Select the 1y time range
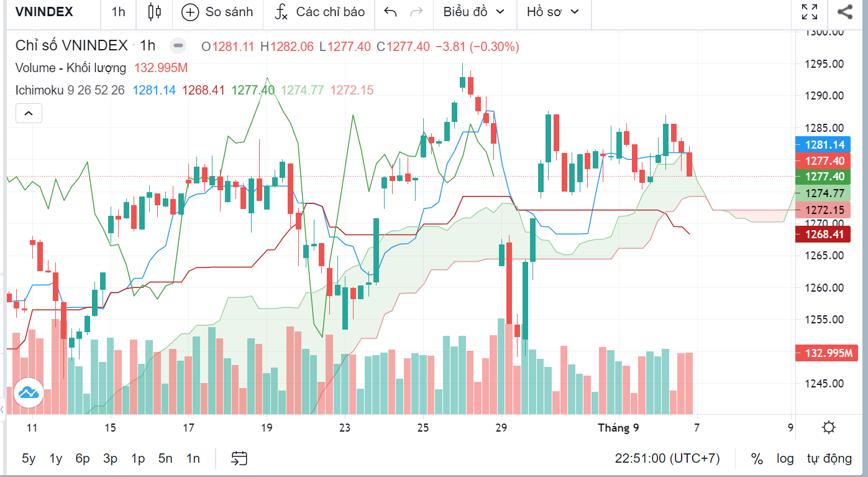This screenshot has height=477, width=868. (56, 459)
